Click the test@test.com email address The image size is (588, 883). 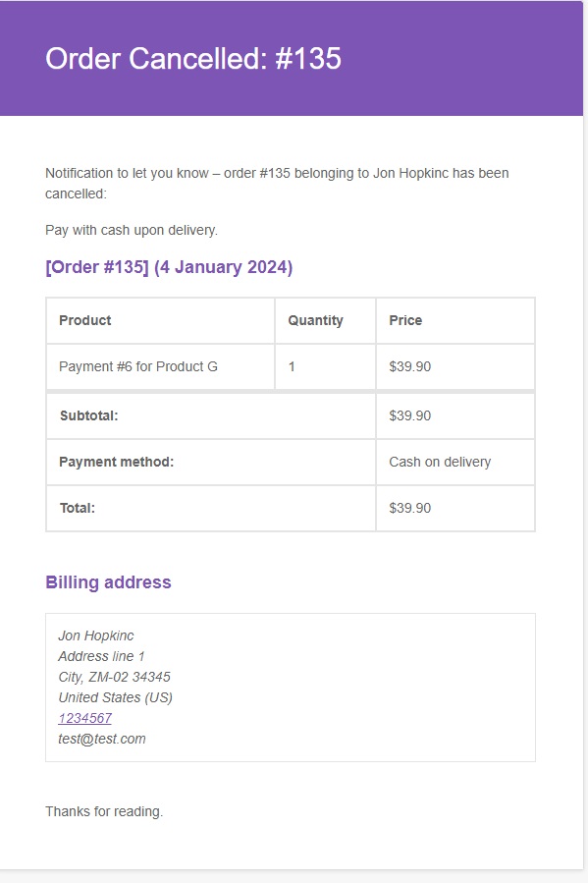pyautogui.click(x=102, y=739)
